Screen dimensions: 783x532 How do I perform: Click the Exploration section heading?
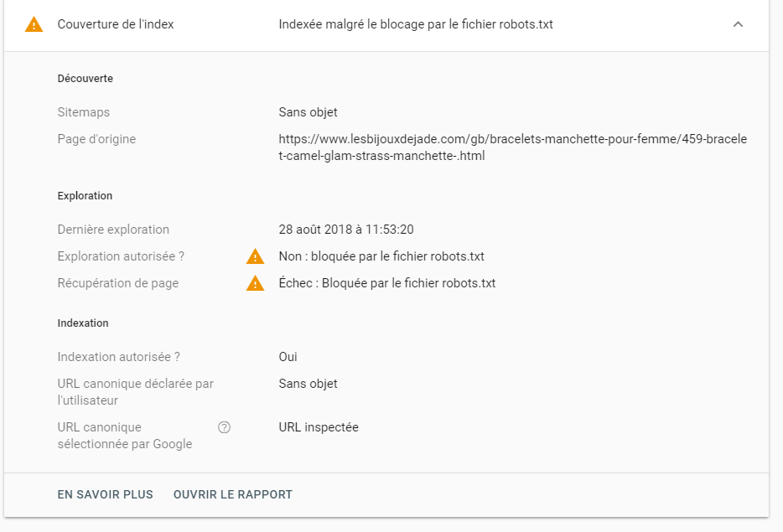point(85,196)
